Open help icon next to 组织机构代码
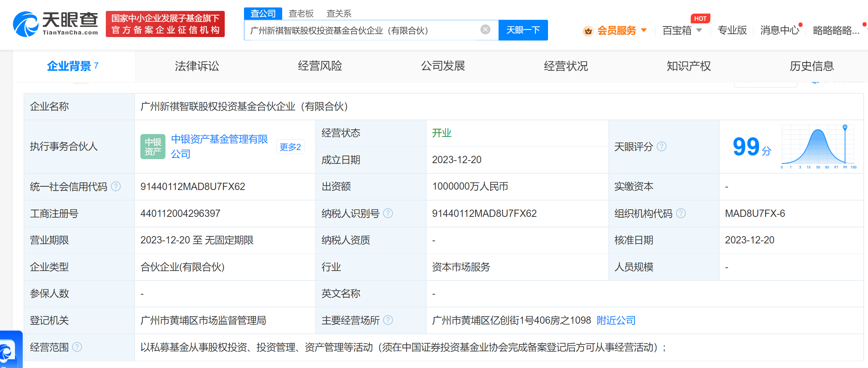The image size is (868, 368). tap(681, 213)
